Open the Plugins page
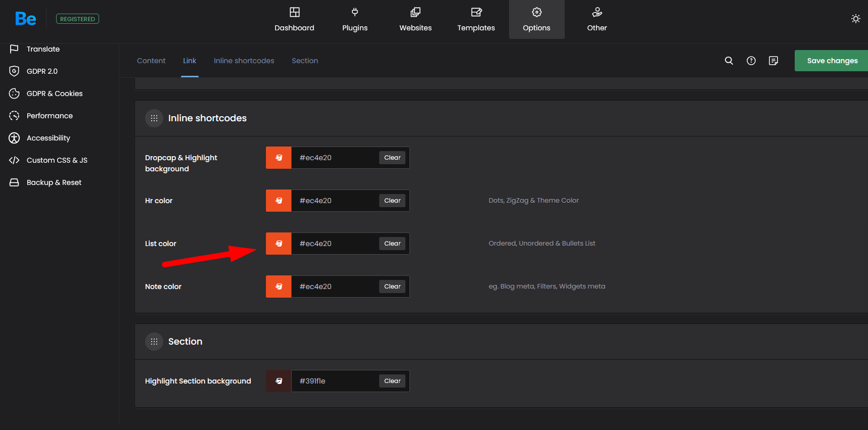The width and height of the screenshot is (868, 430). pyautogui.click(x=355, y=20)
